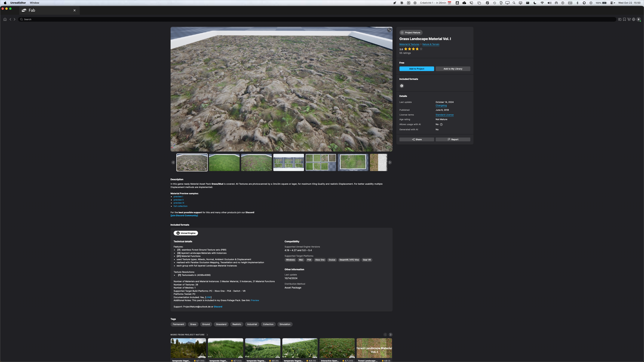Viewport: 644px width, 362px height.
Task: Navigate forward with the right arrow
Action: (14, 19)
